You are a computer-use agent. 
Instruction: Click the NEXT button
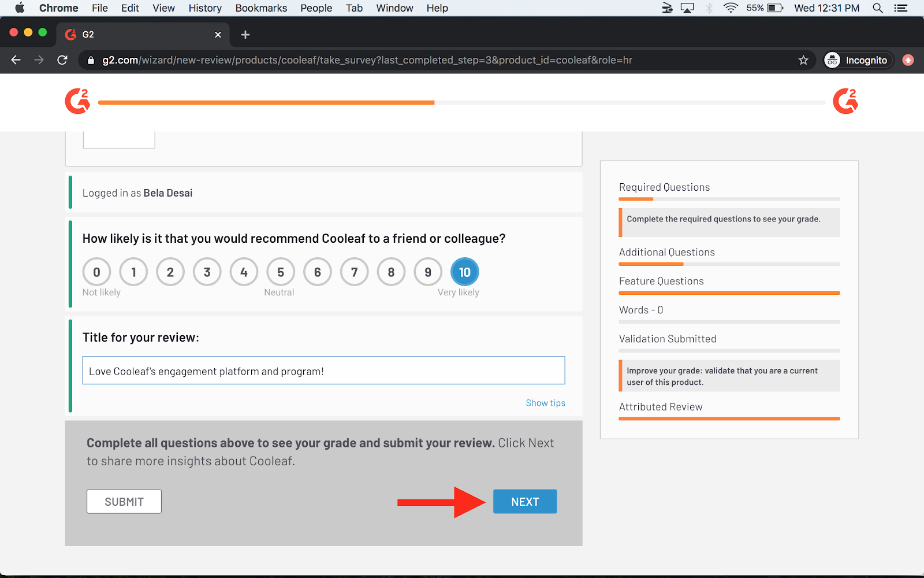(525, 502)
